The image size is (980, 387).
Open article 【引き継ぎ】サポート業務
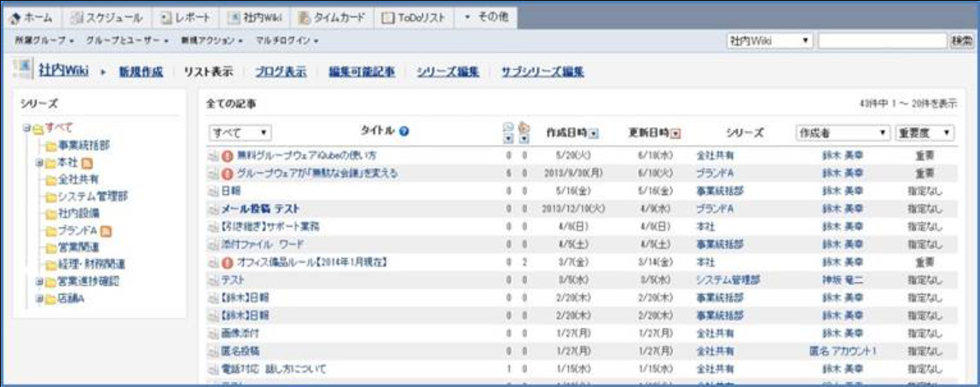[270, 226]
